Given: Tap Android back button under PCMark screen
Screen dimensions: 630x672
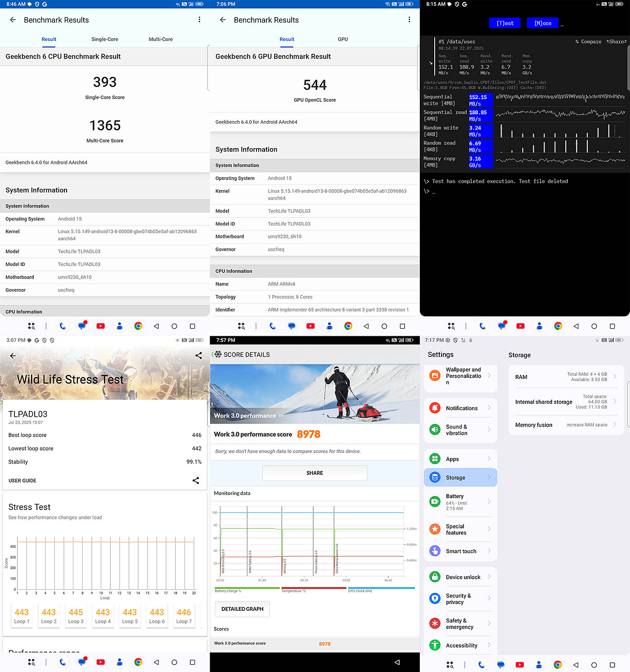Looking at the screenshot, I should tap(397, 662).
